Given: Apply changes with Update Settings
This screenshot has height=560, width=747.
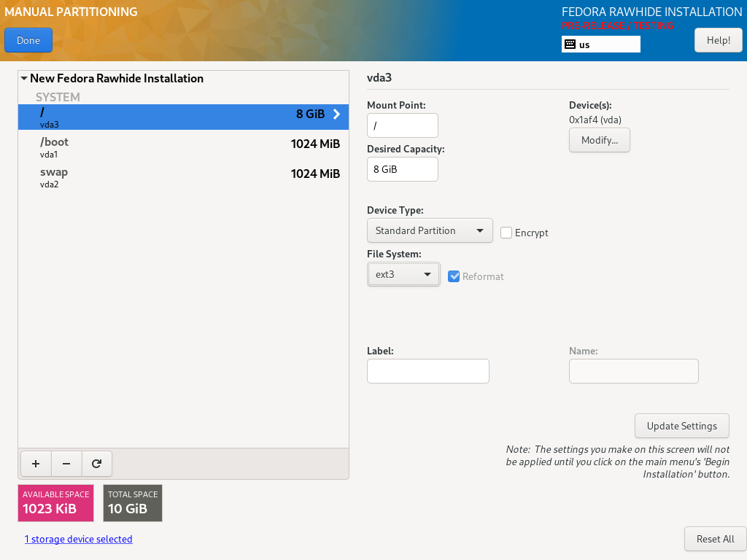Looking at the screenshot, I should click(682, 426).
